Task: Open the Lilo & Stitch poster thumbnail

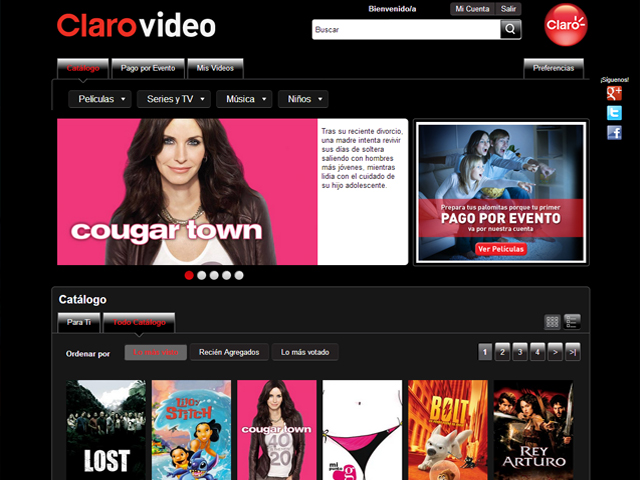Action: coord(191,430)
